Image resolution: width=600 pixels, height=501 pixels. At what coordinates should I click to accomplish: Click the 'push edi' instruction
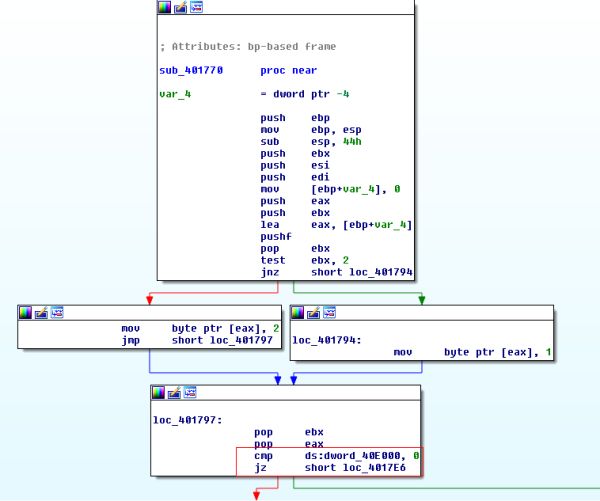[x=295, y=177]
